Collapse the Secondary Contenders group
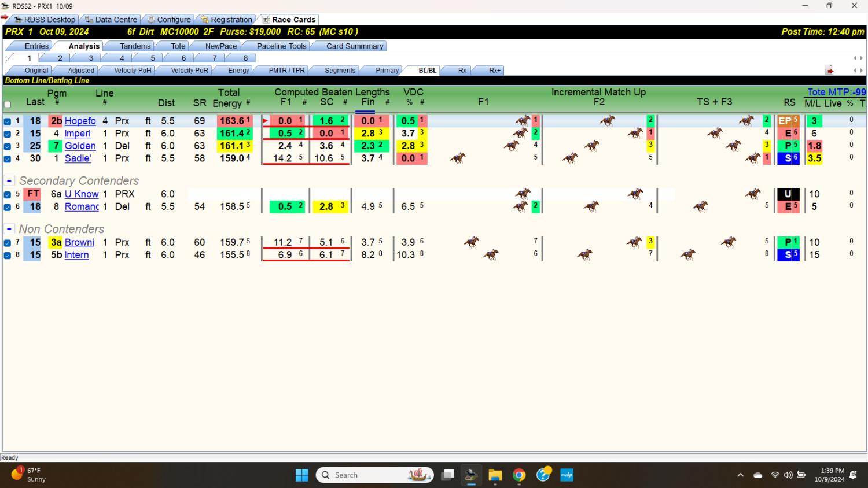This screenshot has width=868, height=488. [9, 181]
